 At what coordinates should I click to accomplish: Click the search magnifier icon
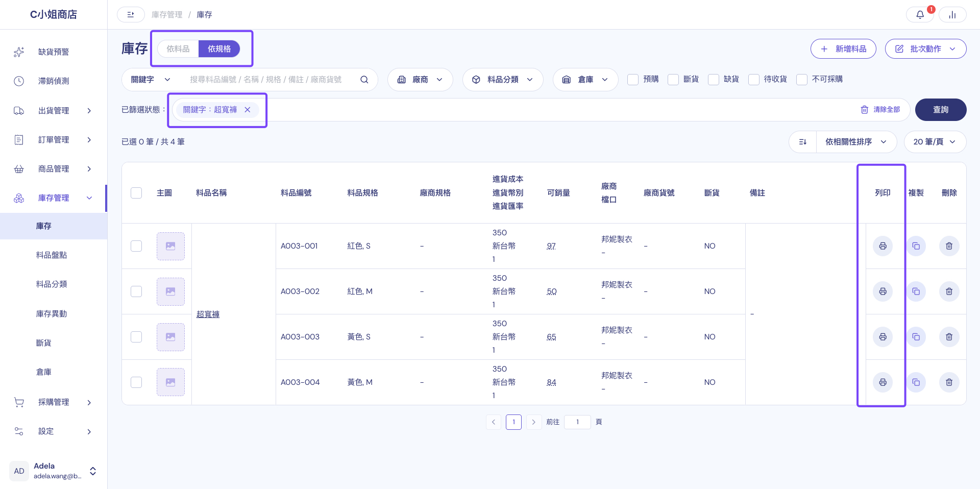[x=364, y=80]
